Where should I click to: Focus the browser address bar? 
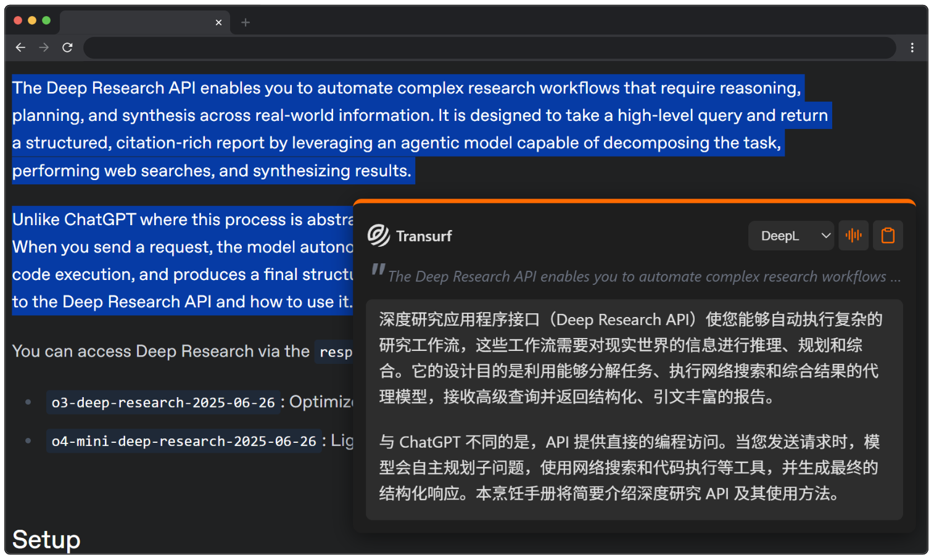[x=489, y=47]
